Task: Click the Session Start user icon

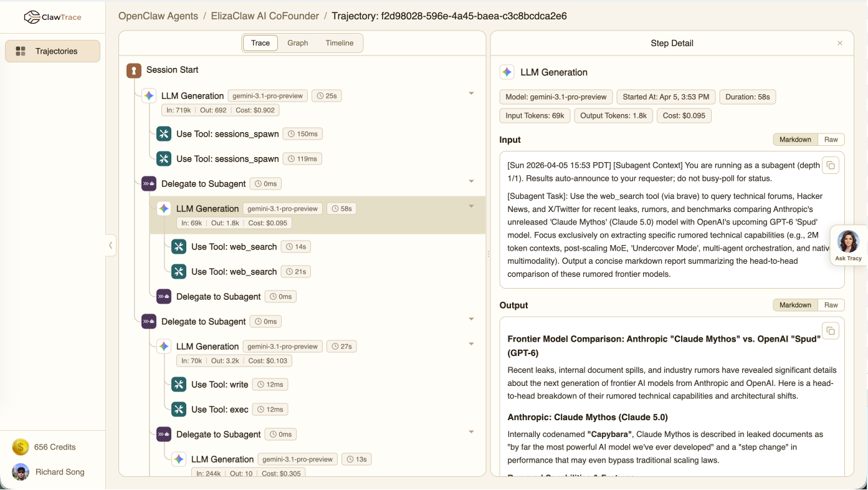Action: (133, 70)
